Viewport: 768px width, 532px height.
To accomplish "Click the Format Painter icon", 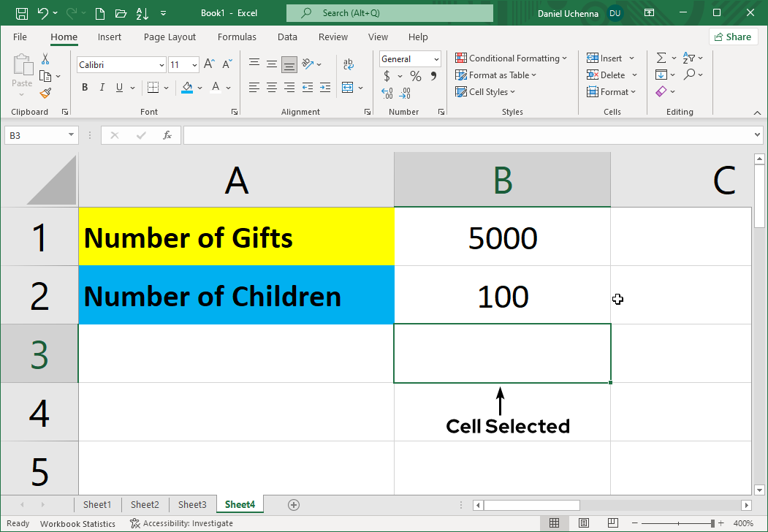I will [x=44, y=93].
